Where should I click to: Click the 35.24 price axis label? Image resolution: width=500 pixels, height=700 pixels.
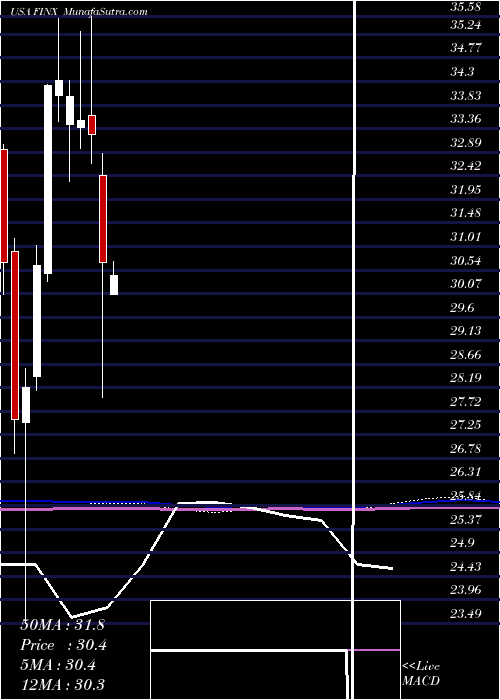tap(465, 25)
